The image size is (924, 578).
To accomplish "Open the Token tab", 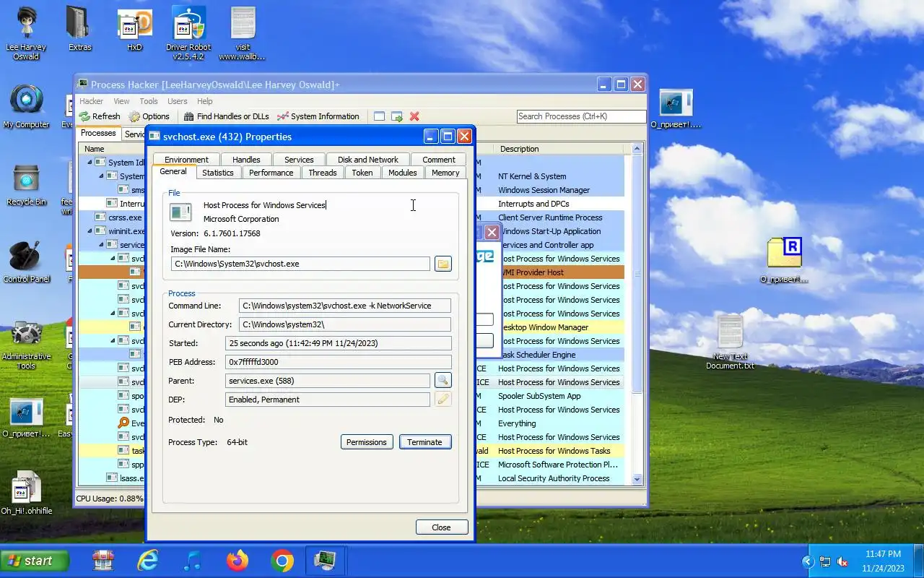I will point(362,173).
